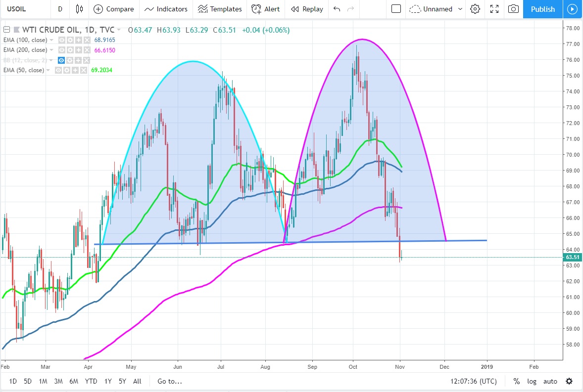The image size is (583, 392).
Task: Open settings for EMA 200 indicator
Action: pyautogui.click(x=70, y=50)
